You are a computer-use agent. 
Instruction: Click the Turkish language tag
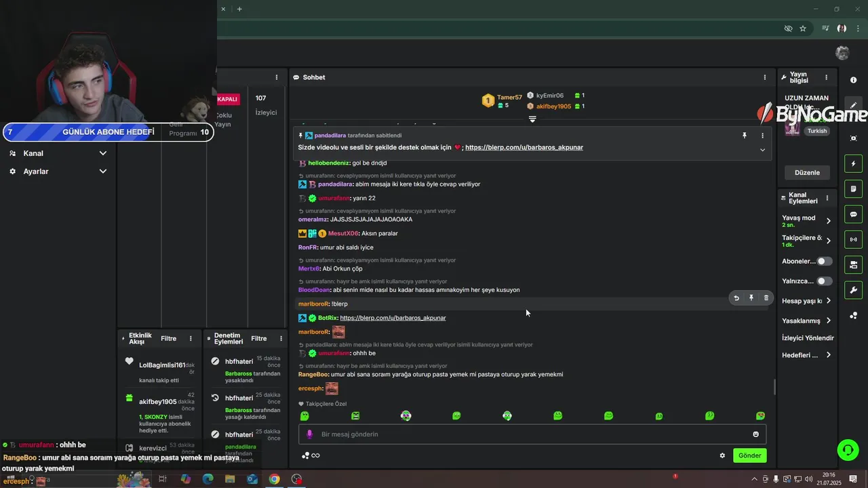[x=817, y=131]
